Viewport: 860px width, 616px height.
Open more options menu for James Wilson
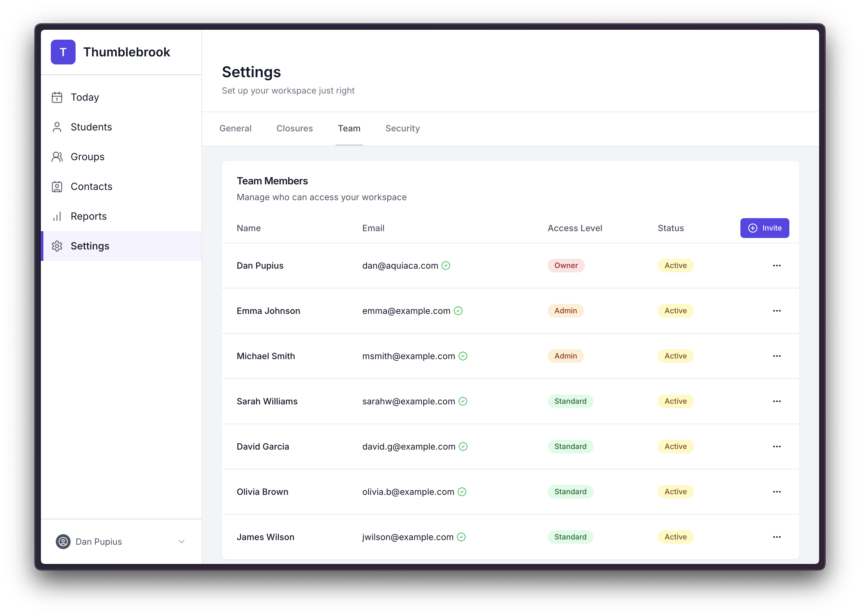(x=777, y=537)
